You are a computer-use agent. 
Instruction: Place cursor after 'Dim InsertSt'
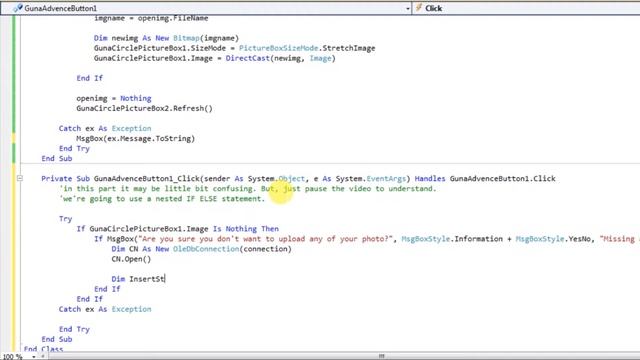tap(165, 279)
